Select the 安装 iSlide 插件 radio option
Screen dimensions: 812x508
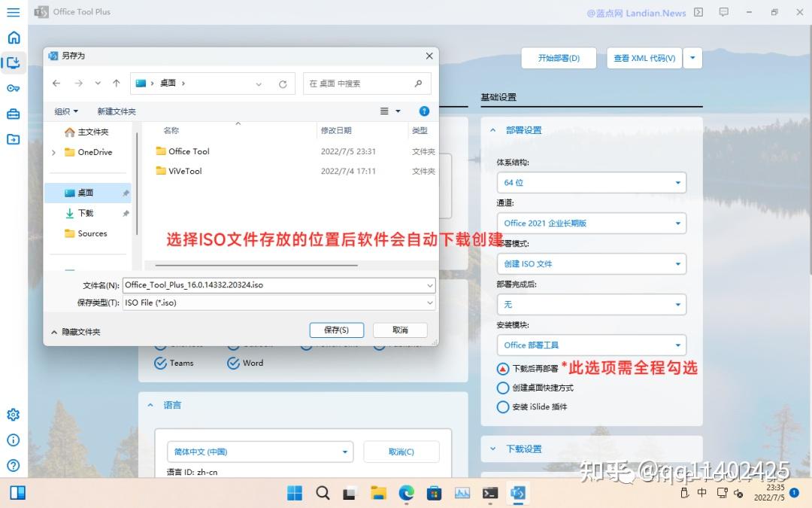click(x=502, y=406)
